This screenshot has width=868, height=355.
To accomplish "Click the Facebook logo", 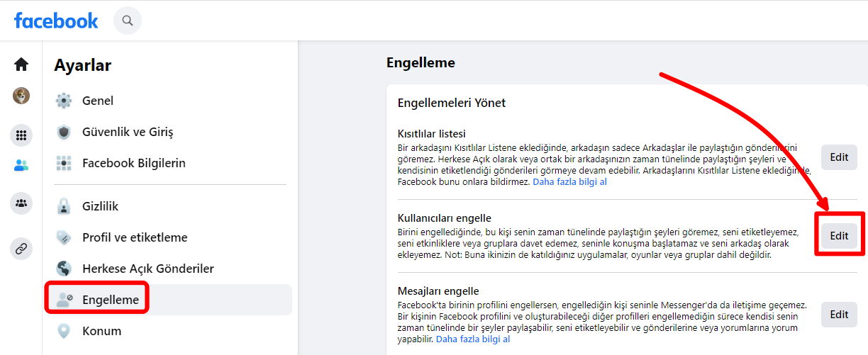I will (56, 21).
